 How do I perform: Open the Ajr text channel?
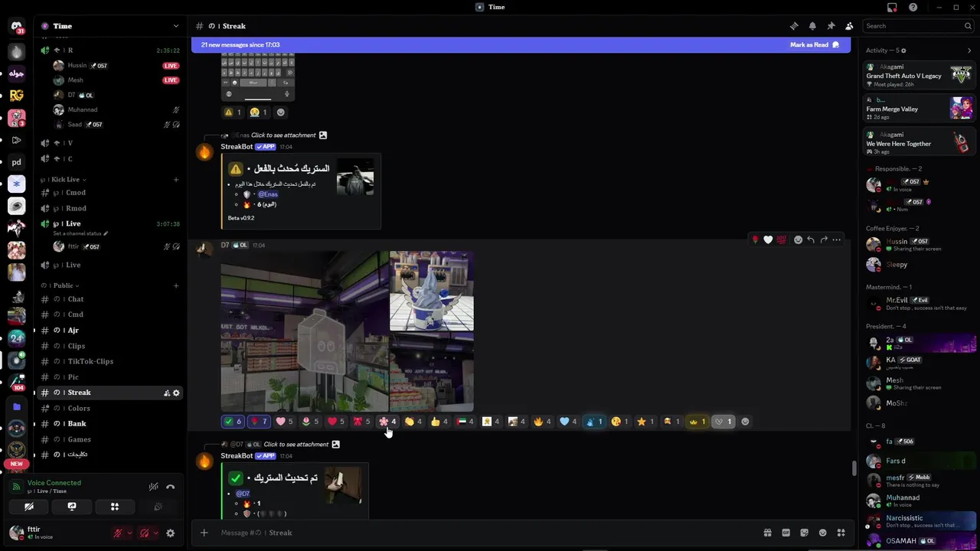110,331
